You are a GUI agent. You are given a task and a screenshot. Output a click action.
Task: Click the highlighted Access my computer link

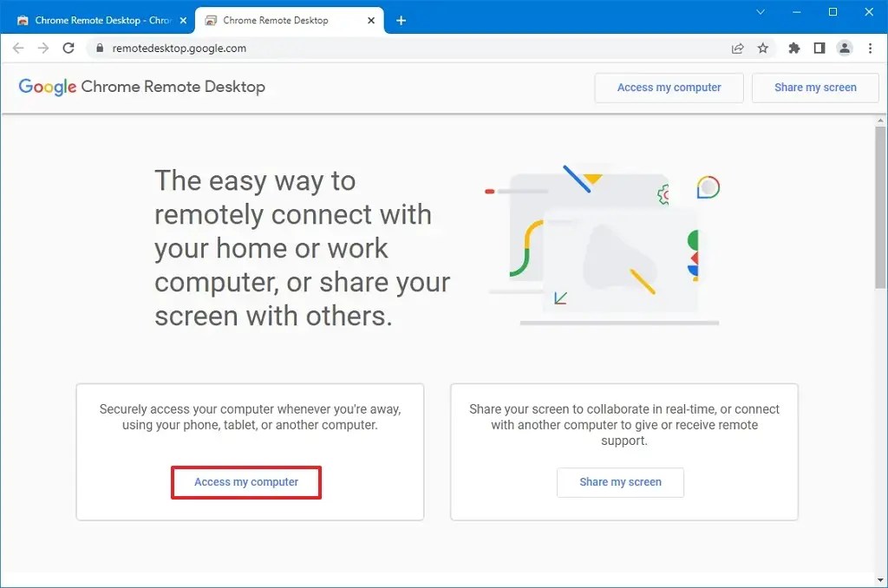[246, 482]
